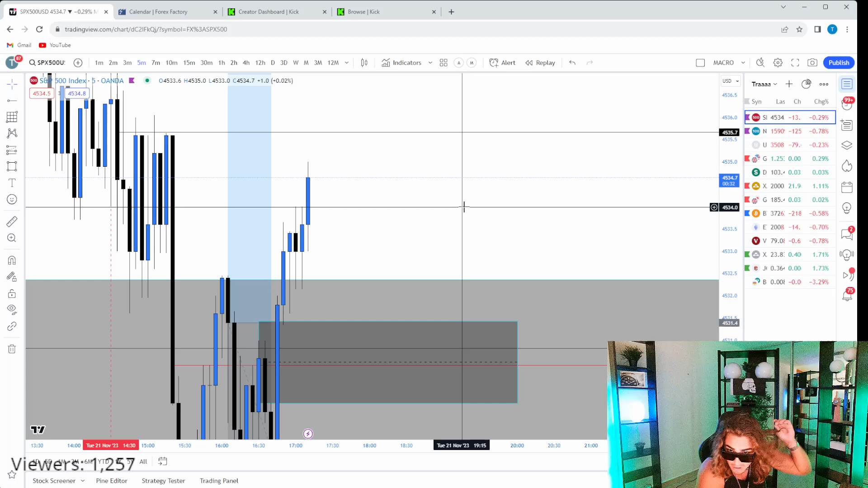Take a chart snapshot with camera
Image resolution: width=868 pixels, height=488 pixels.
point(812,63)
